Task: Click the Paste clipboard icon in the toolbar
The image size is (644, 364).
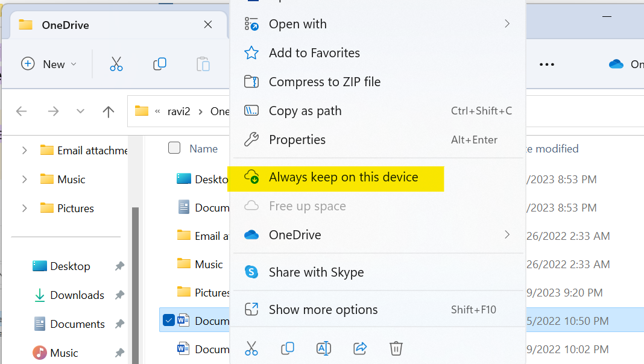Action: tap(203, 64)
